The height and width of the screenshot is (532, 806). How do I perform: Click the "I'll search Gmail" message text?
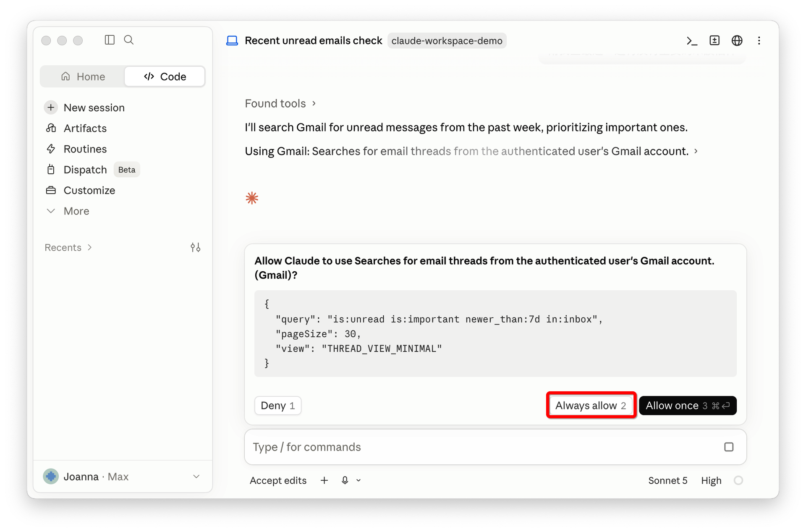(466, 127)
